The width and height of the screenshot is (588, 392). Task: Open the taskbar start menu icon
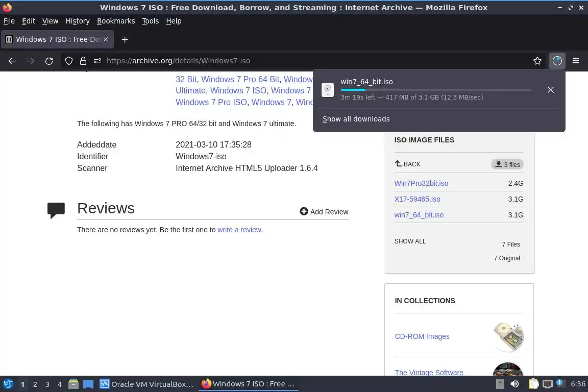pos(8,384)
